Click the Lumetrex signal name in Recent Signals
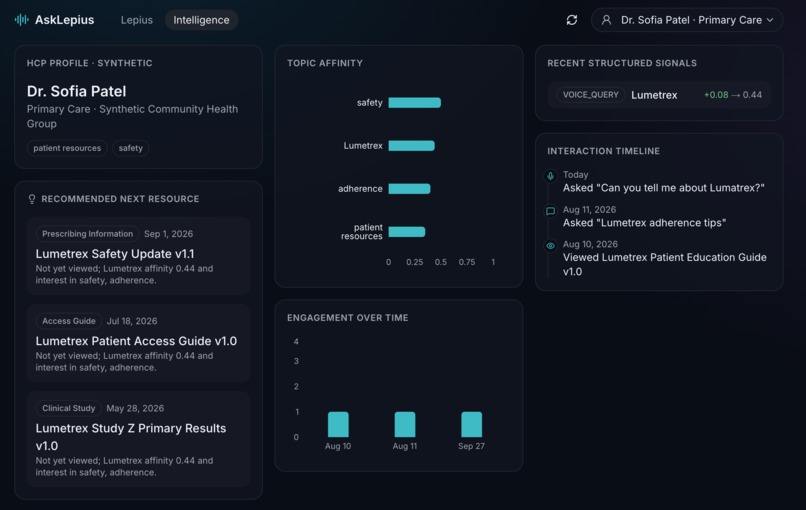 click(x=654, y=95)
